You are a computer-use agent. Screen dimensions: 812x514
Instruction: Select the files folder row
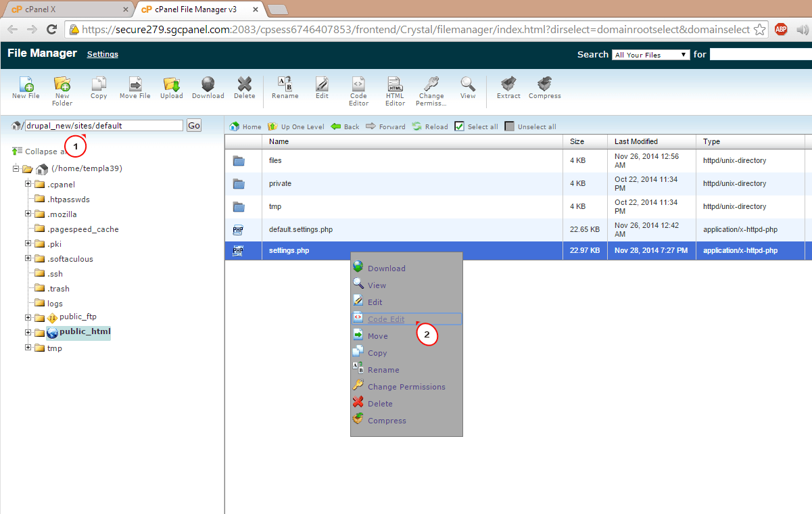click(518, 160)
